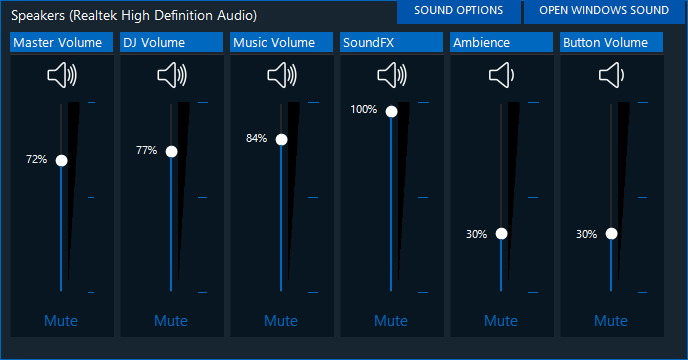Mute the DJ Volume channel

click(171, 321)
